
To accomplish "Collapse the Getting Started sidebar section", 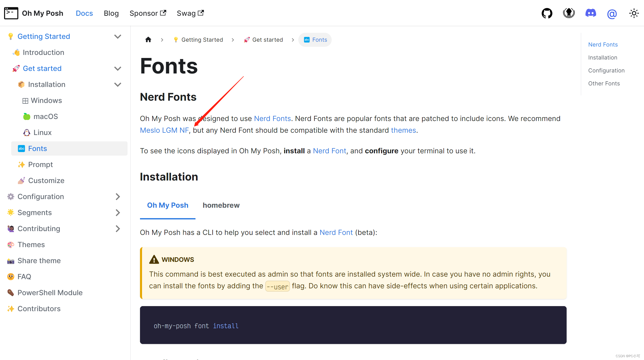I will [118, 36].
